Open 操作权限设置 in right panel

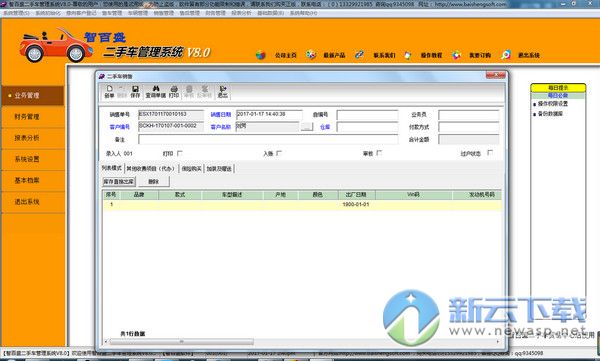[x=553, y=104]
